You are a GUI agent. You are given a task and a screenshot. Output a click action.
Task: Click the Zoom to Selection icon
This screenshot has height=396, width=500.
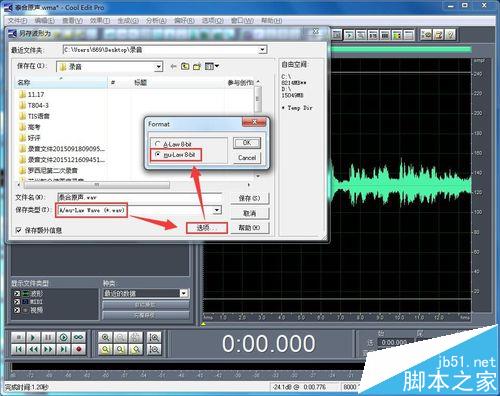[105, 349]
